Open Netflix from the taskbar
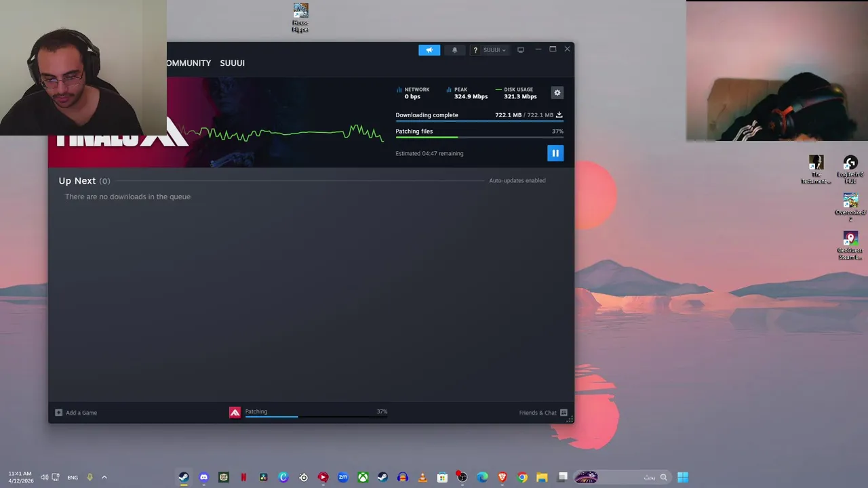The height and width of the screenshot is (488, 868). (243, 477)
